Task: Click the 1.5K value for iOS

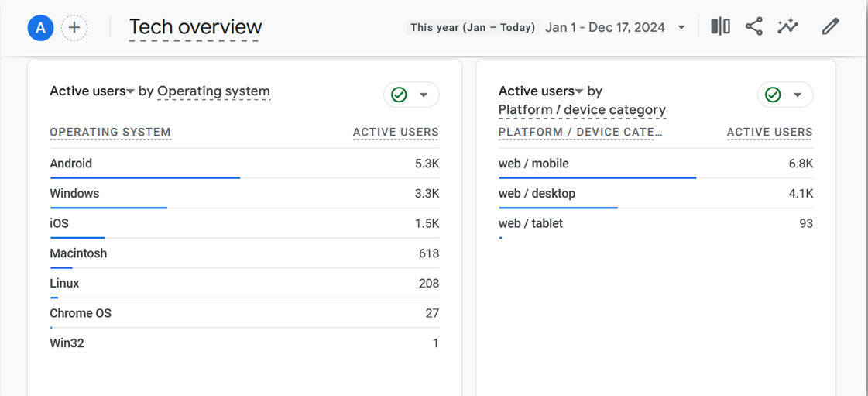Action: click(x=427, y=224)
